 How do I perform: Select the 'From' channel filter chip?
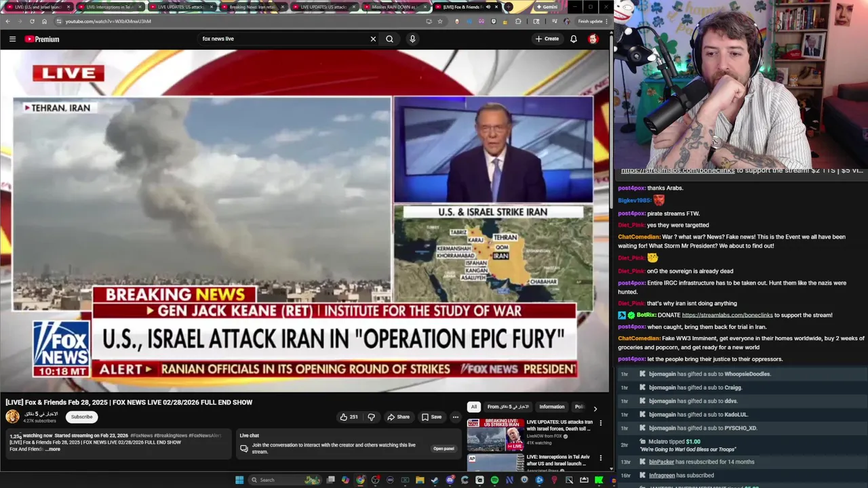click(x=507, y=407)
